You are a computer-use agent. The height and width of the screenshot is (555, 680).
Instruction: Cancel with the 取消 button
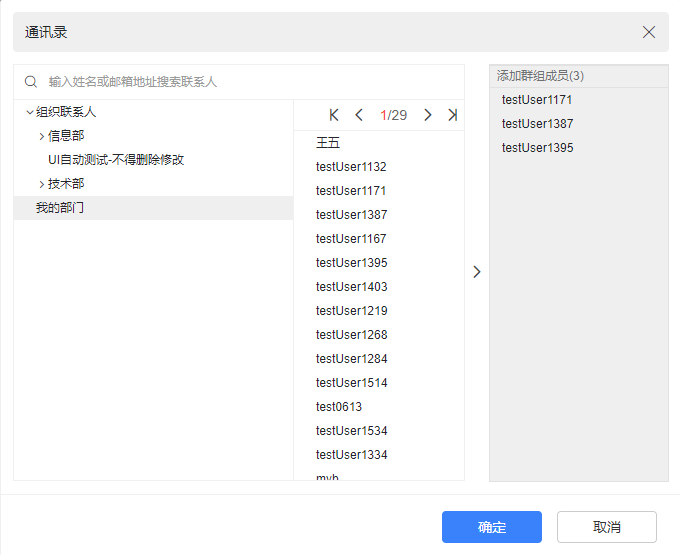607,527
